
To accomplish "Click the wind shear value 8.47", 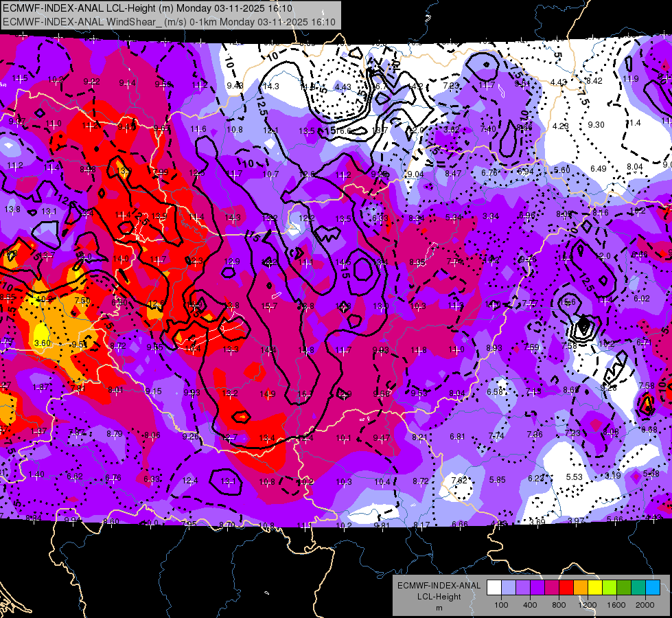I will (x=453, y=173).
